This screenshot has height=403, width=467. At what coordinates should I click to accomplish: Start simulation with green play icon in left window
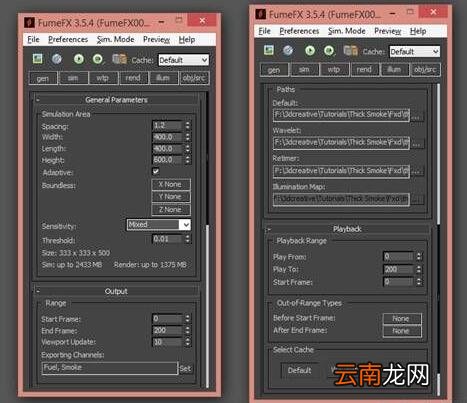point(79,59)
